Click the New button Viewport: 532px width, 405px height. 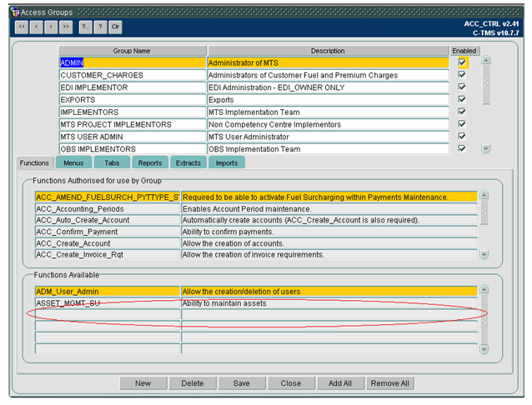pos(143,383)
